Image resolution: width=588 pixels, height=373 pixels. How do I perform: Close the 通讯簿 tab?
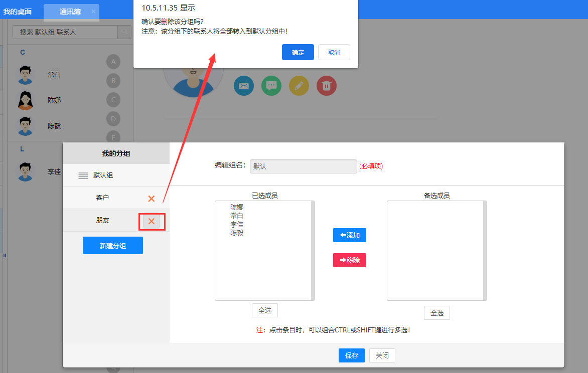click(93, 11)
